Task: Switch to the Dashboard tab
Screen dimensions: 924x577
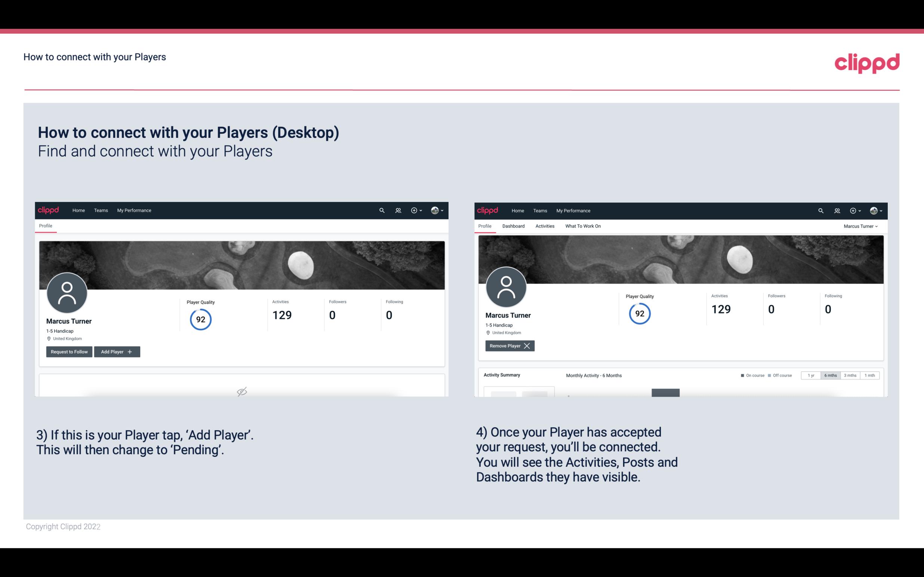Action: [514, 225]
